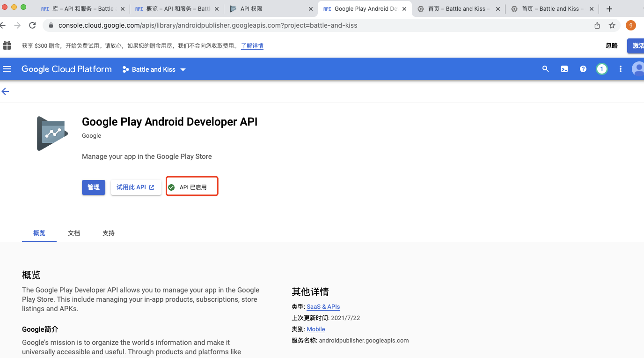Open the three-dot more options menu

(x=621, y=69)
